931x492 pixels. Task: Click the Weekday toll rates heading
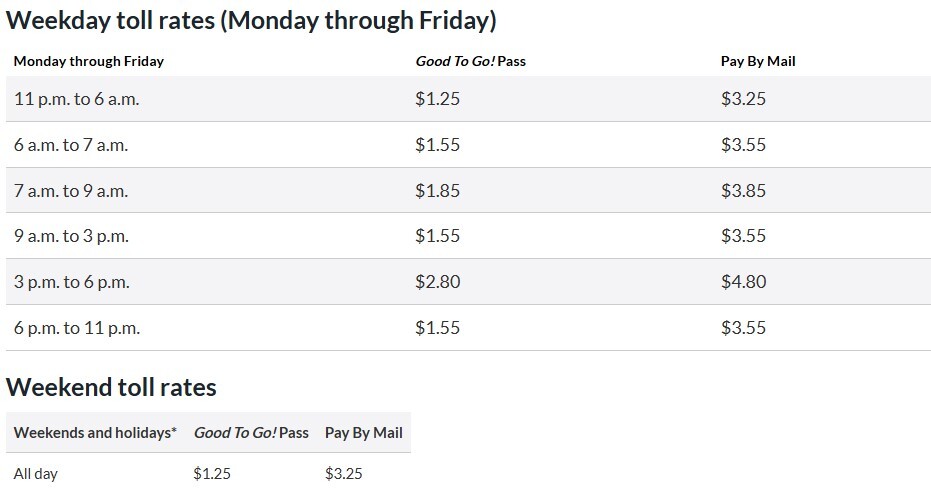tap(251, 20)
